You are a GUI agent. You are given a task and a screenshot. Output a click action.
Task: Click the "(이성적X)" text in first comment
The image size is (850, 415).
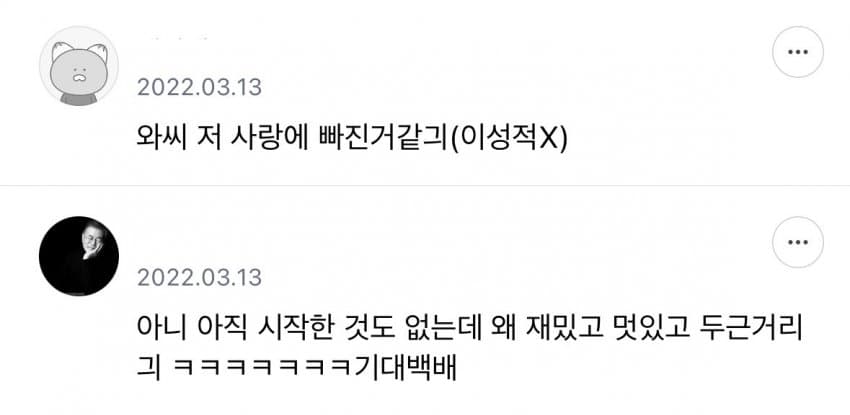point(508,139)
